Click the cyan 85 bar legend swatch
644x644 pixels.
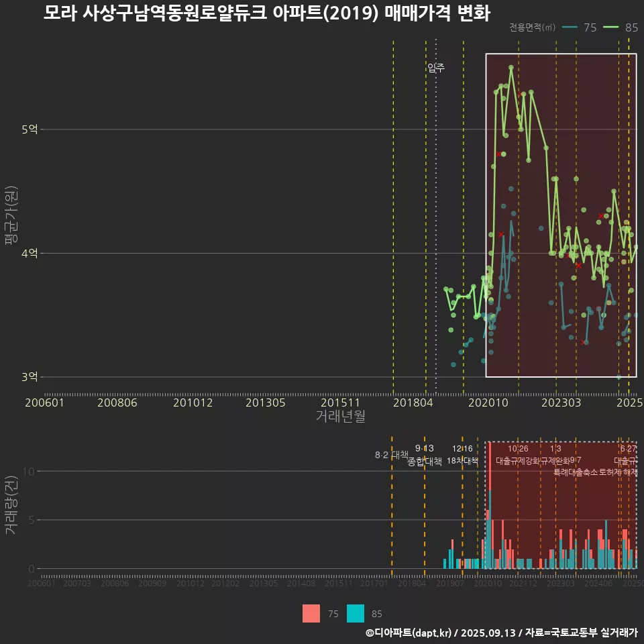(356, 614)
